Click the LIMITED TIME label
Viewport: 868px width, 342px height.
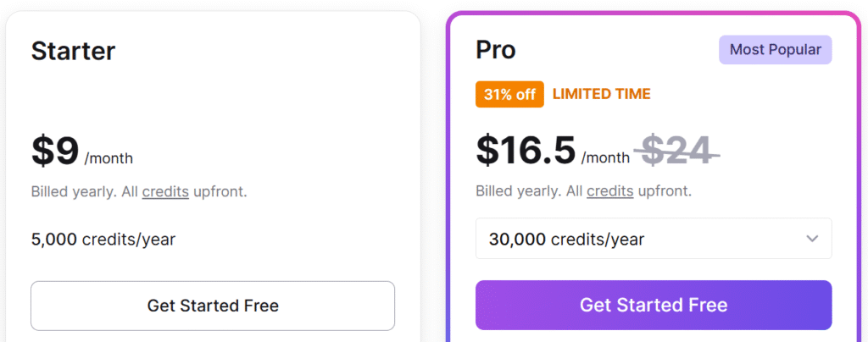[x=601, y=94]
